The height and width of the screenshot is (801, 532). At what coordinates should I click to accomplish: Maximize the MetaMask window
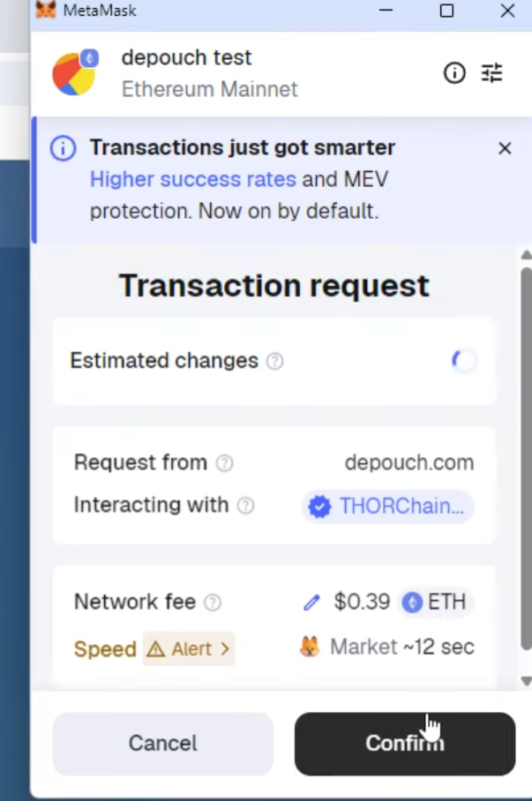point(446,11)
